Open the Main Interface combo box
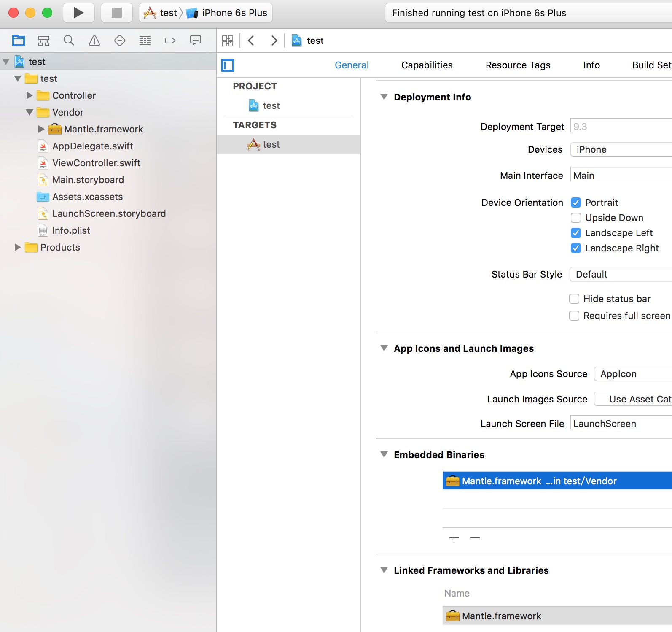The image size is (672, 632). click(621, 175)
